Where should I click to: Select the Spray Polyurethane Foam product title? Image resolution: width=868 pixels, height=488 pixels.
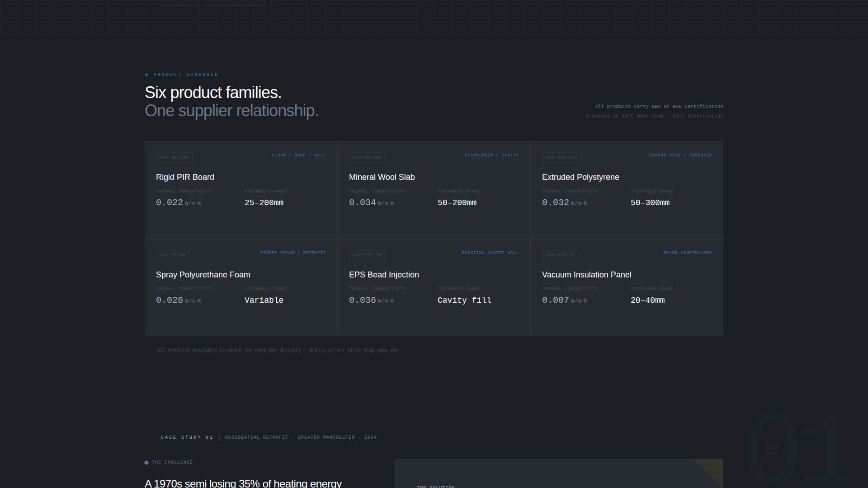tap(203, 275)
